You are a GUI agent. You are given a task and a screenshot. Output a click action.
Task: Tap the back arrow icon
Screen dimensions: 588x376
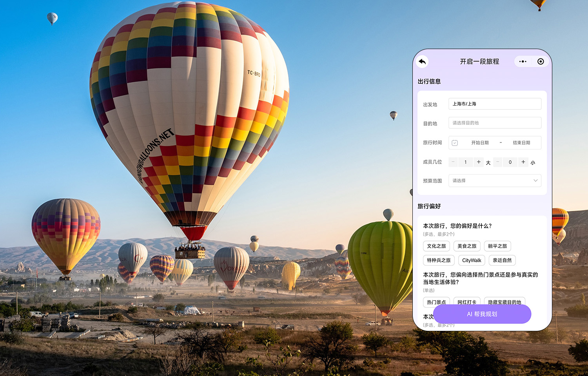(422, 62)
